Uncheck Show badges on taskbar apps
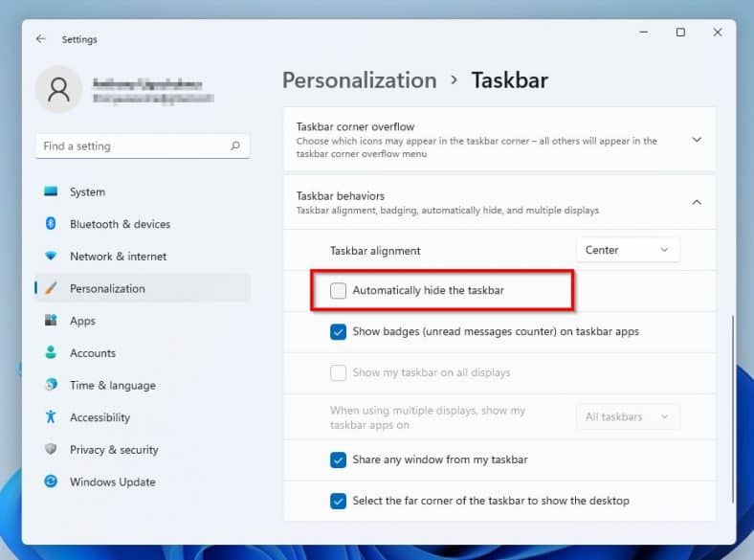This screenshot has width=754, height=560. (x=338, y=331)
